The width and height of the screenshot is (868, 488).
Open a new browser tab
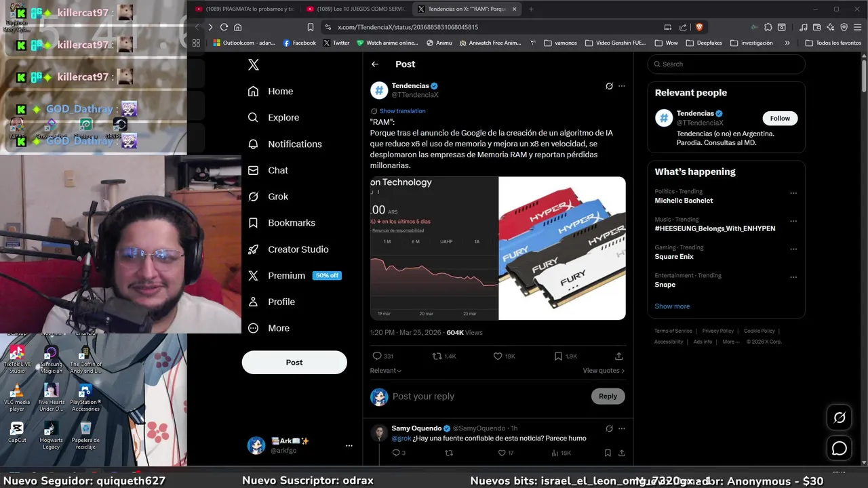click(x=531, y=9)
